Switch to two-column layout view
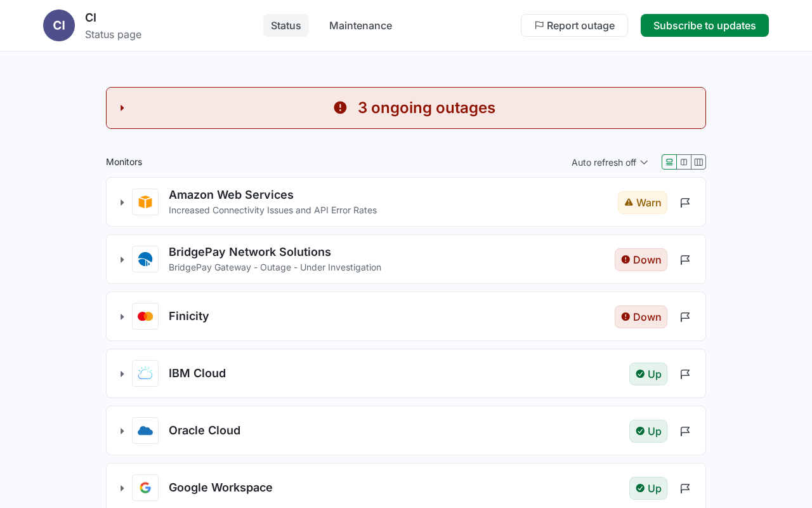Viewport: 812px width, 508px height. click(684, 162)
